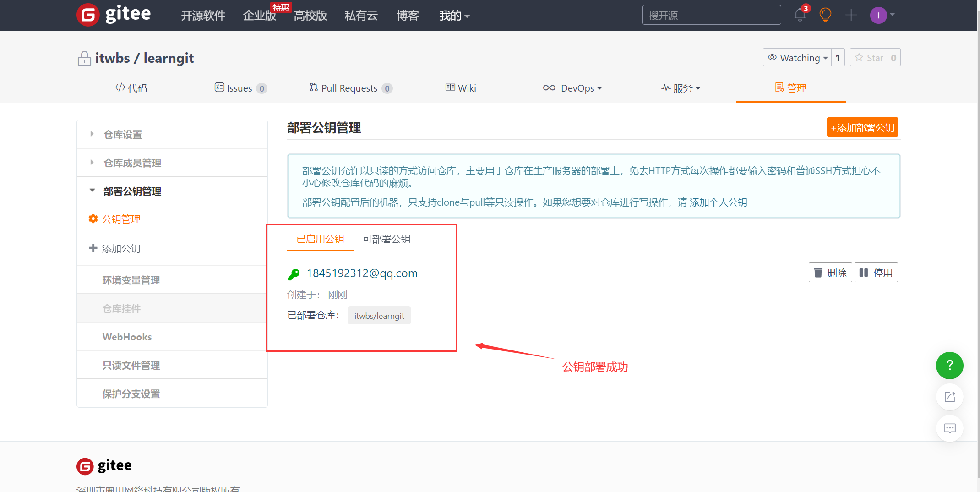
Task: Open WebHooks in sidebar
Action: [x=172, y=337]
